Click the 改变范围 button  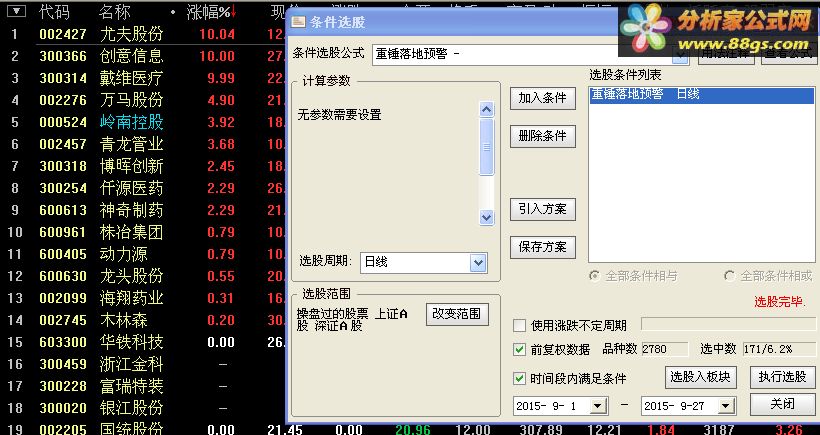coord(457,314)
